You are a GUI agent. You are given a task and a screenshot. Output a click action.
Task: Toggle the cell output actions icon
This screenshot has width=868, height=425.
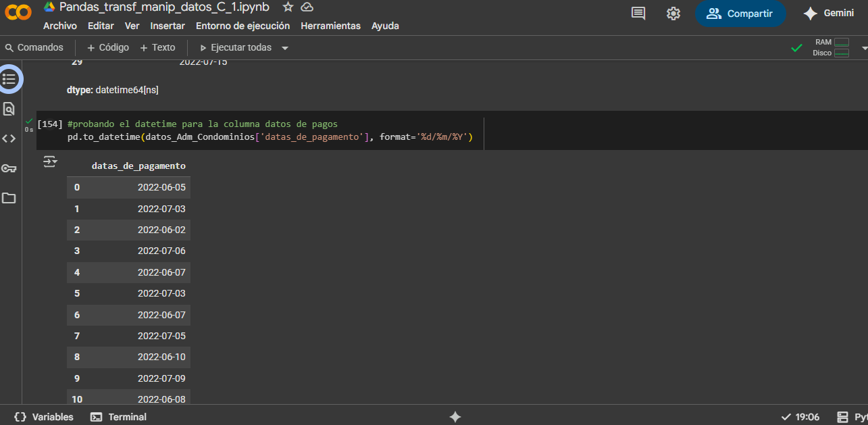[50, 161]
